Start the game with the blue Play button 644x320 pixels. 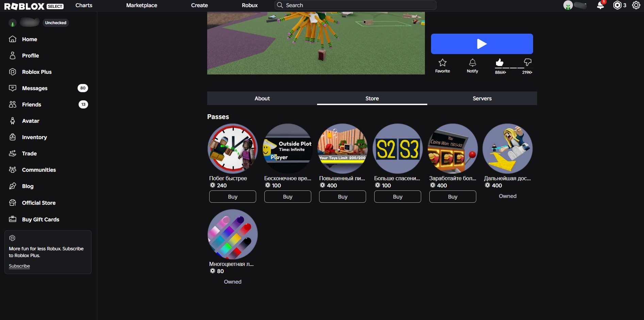pyautogui.click(x=482, y=44)
